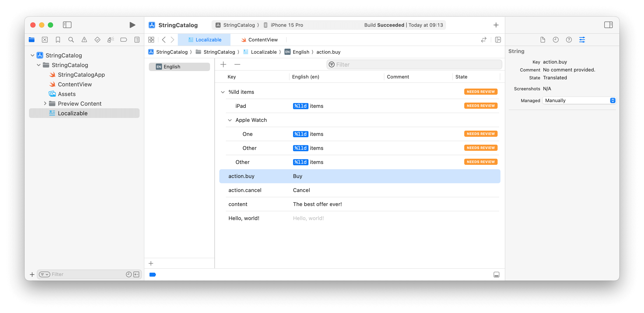
Task: Click the blue tag filter icon in the bottom bar
Action: click(153, 275)
